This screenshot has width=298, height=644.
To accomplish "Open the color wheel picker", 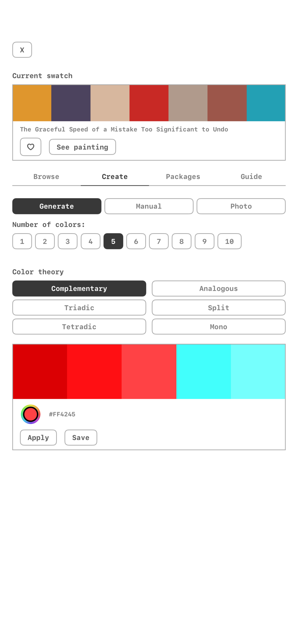I will tap(30, 414).
